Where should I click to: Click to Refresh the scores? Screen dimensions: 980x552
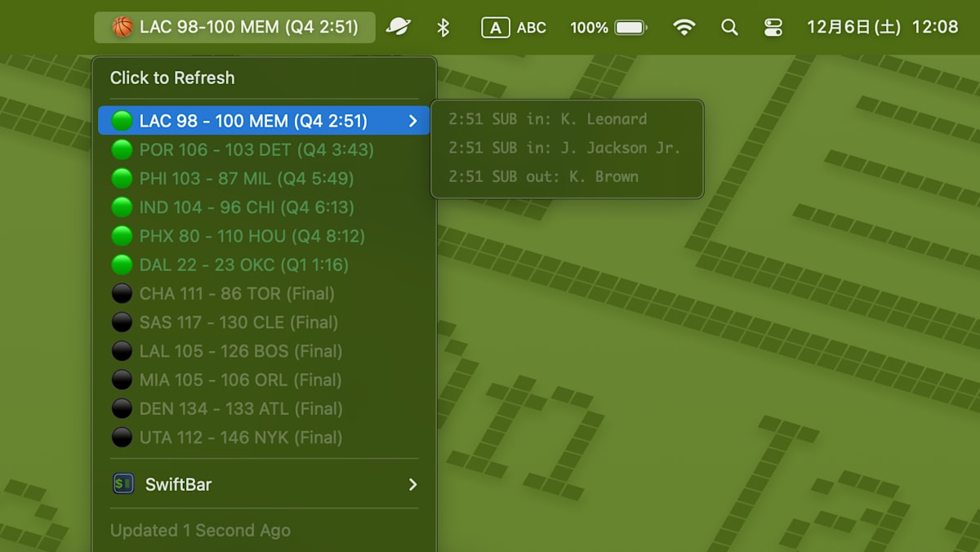coord(172,78)
